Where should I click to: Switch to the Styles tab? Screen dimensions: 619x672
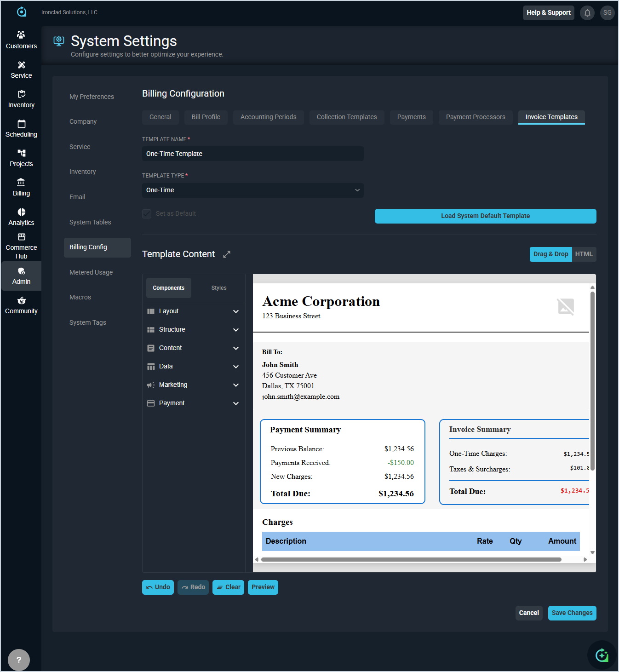[x=219, y=288]
